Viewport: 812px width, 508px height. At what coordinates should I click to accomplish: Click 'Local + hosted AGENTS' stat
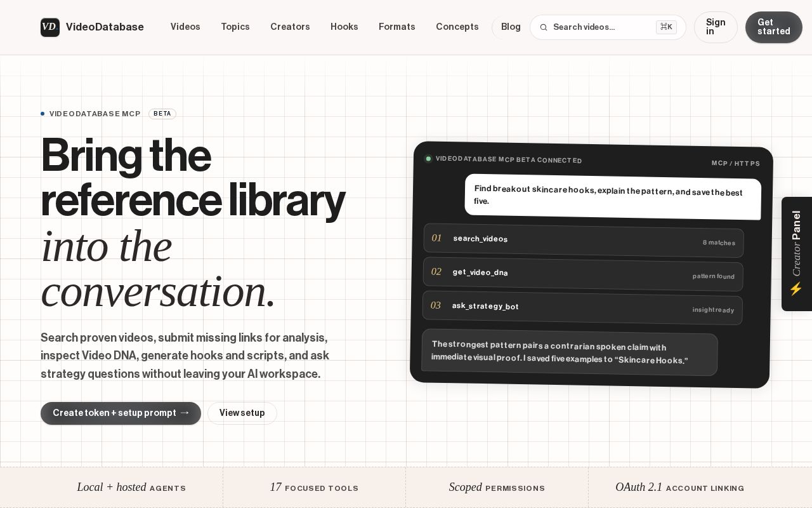point(131,488)
